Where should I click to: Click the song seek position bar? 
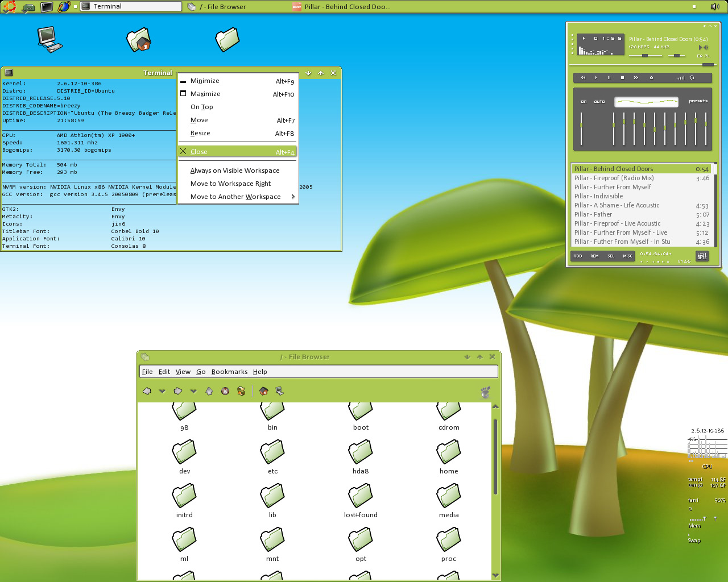point(643,65)
